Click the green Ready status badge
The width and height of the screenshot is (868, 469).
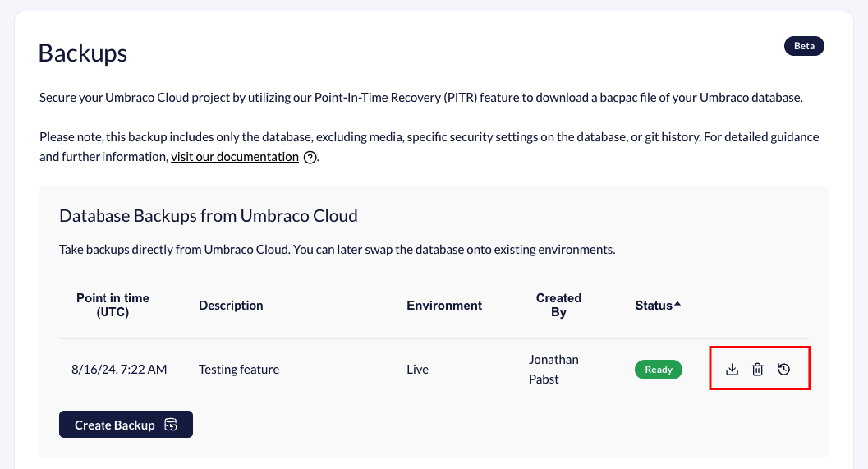[x=659, y=370]
